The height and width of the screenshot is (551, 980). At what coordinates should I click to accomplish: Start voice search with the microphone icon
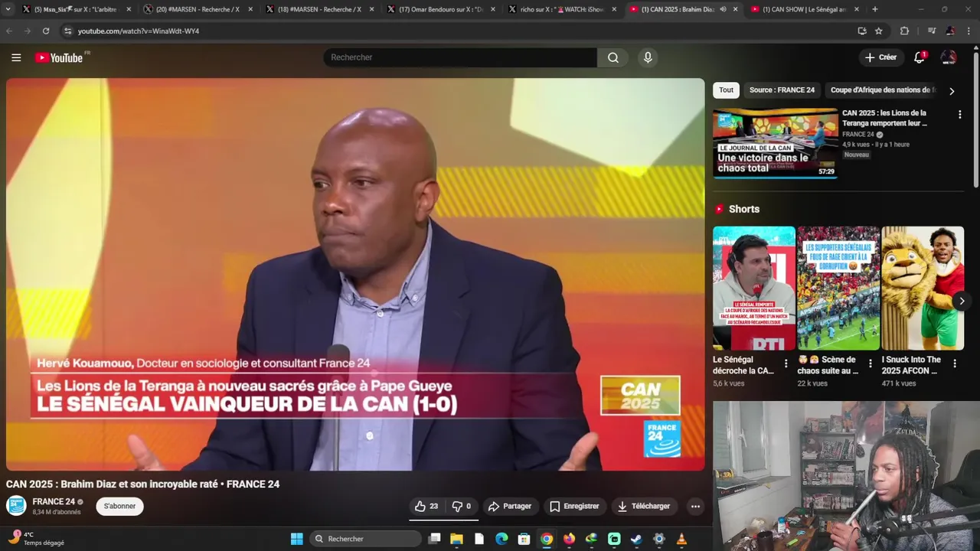[x=648, y=57]
